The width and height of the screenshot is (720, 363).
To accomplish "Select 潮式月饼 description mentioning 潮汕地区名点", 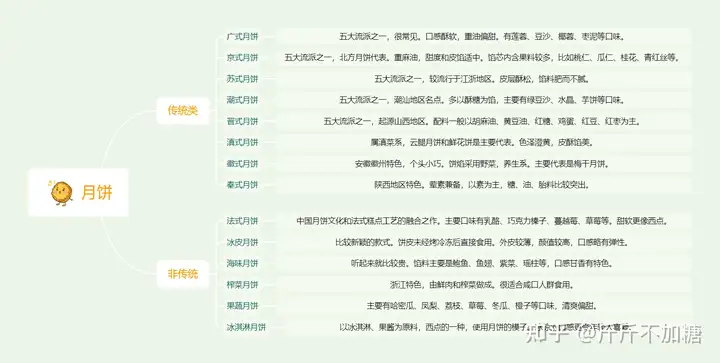I will point(484,100).
